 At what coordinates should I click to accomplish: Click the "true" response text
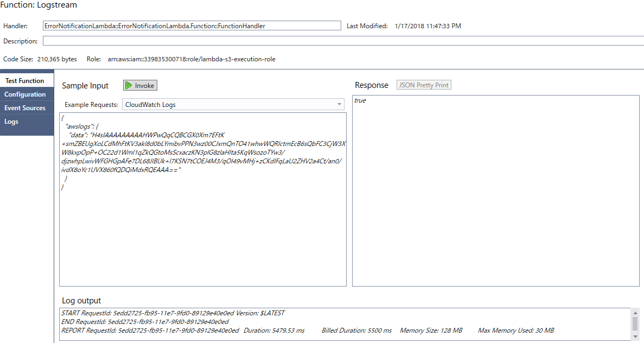pos(360,100)
